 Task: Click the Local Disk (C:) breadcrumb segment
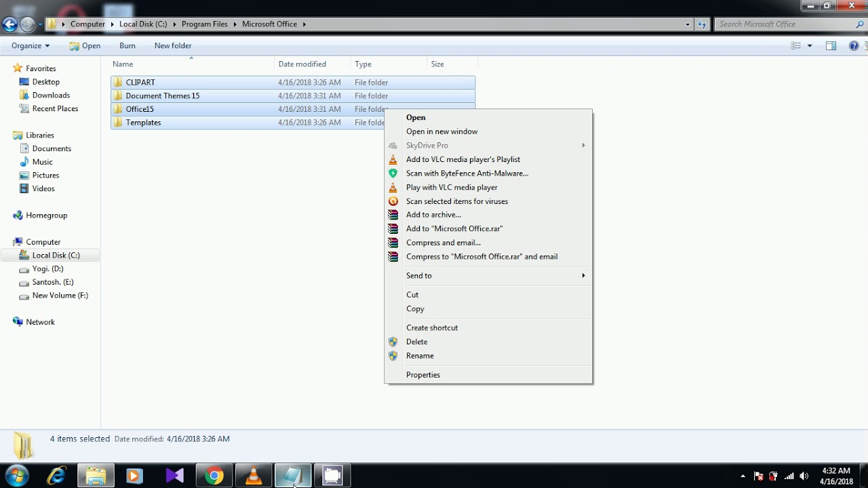[143, 24]
